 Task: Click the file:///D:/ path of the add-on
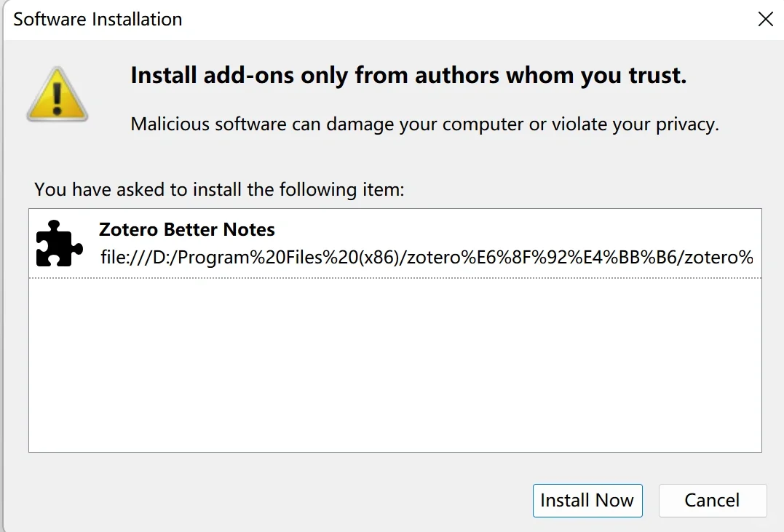427,257
